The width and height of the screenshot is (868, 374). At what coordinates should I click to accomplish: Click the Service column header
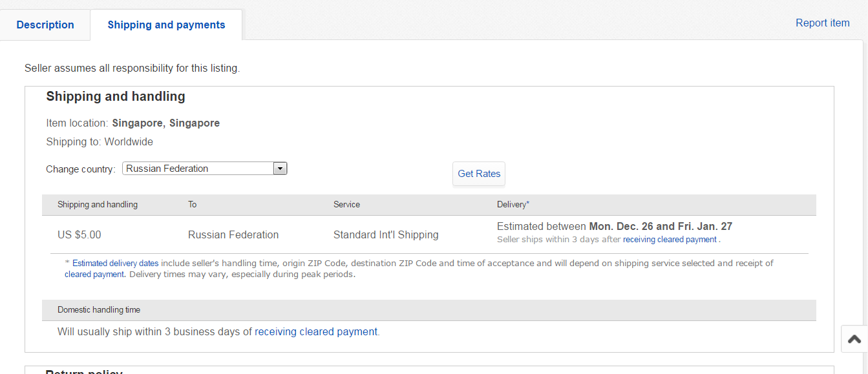click(x=346, y=205)
